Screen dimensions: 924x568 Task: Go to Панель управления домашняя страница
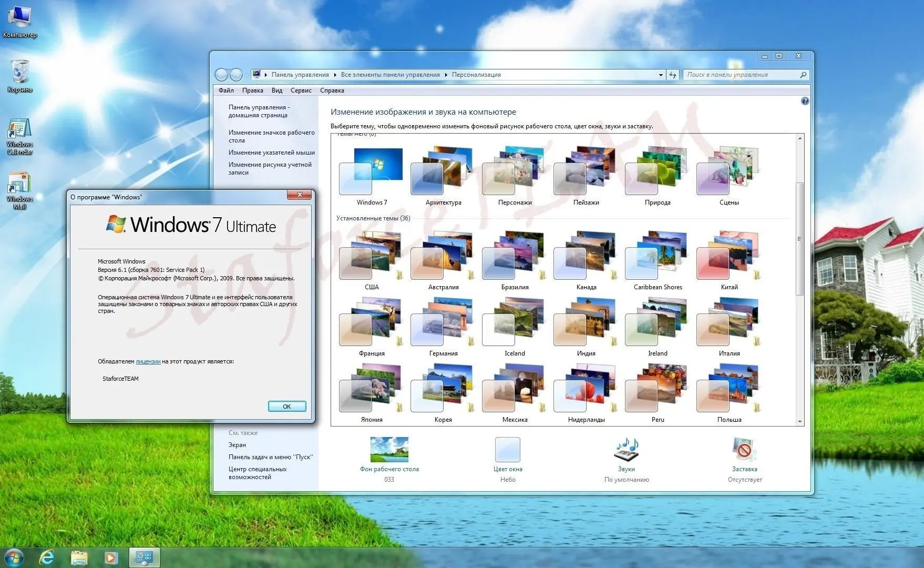(x=259, y=111)
